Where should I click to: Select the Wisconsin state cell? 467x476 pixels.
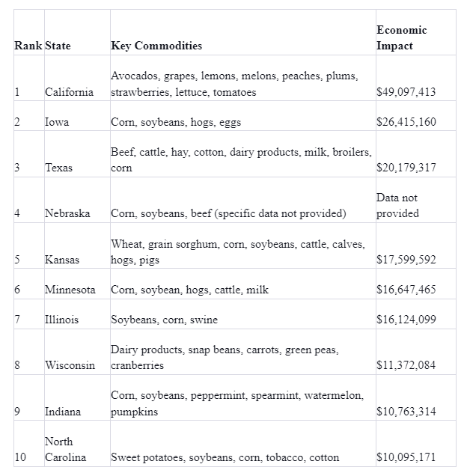pyautogui.click(x=77, y=352)
